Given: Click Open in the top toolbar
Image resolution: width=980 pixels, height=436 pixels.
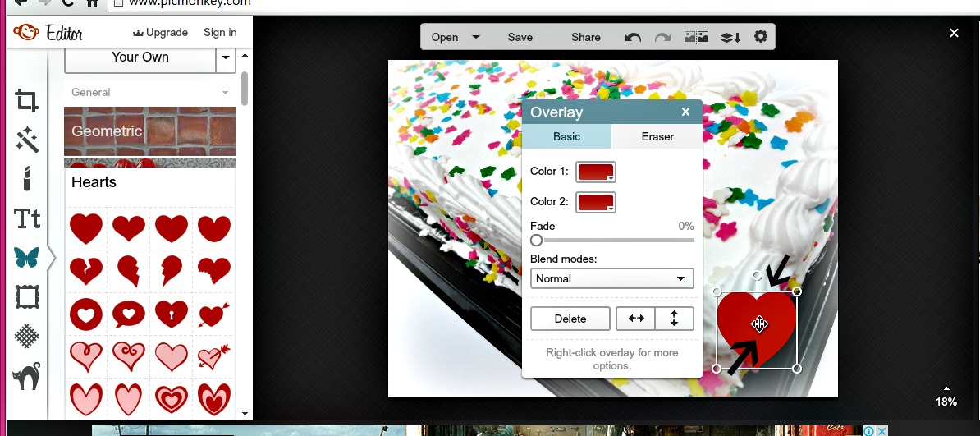Looking at the screenshot, I should pos(444,37).
